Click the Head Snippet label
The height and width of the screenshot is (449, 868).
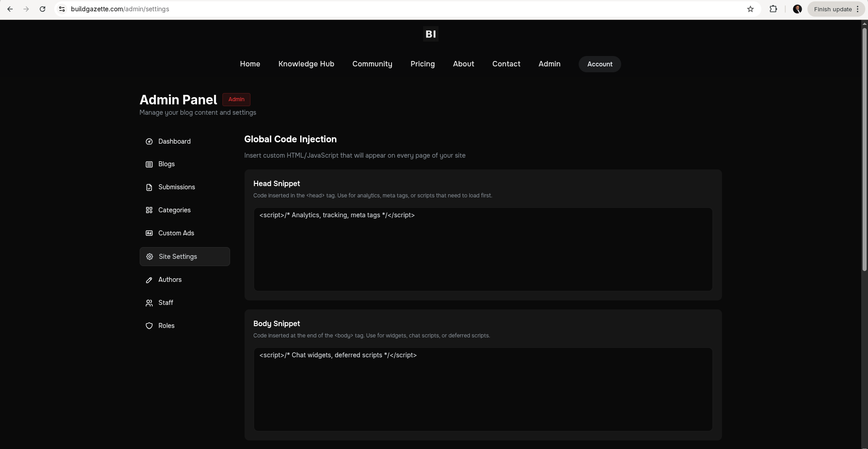(x=277, y=184)
